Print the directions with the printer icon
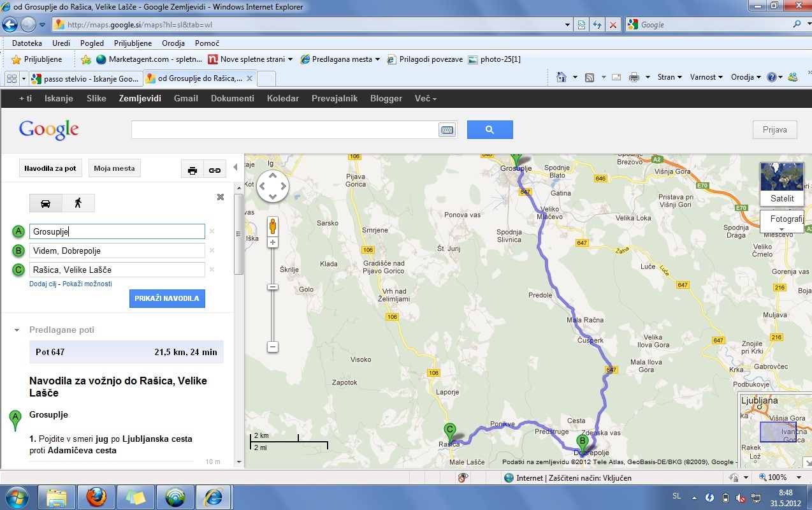Image resolution: width=812 pixels, height=510 pixels. coord(192,170)
